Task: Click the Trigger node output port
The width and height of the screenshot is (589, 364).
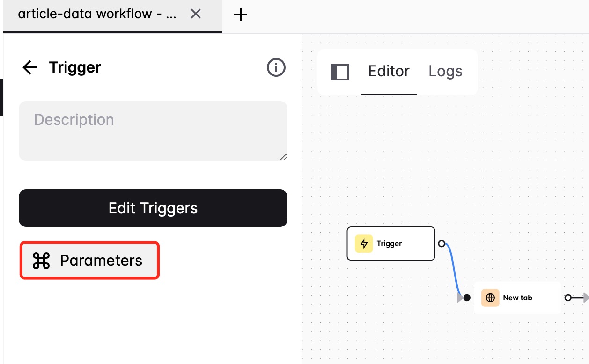Action: tap(442, 244)
